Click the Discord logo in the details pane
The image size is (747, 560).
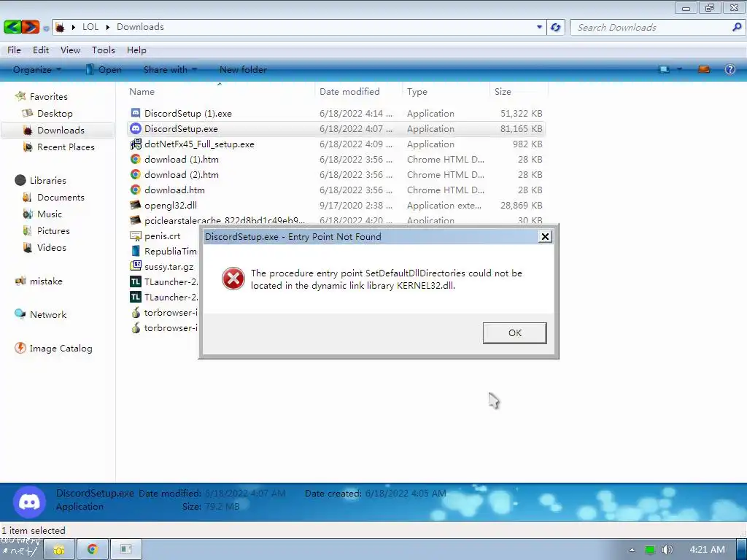coord(29,502)
